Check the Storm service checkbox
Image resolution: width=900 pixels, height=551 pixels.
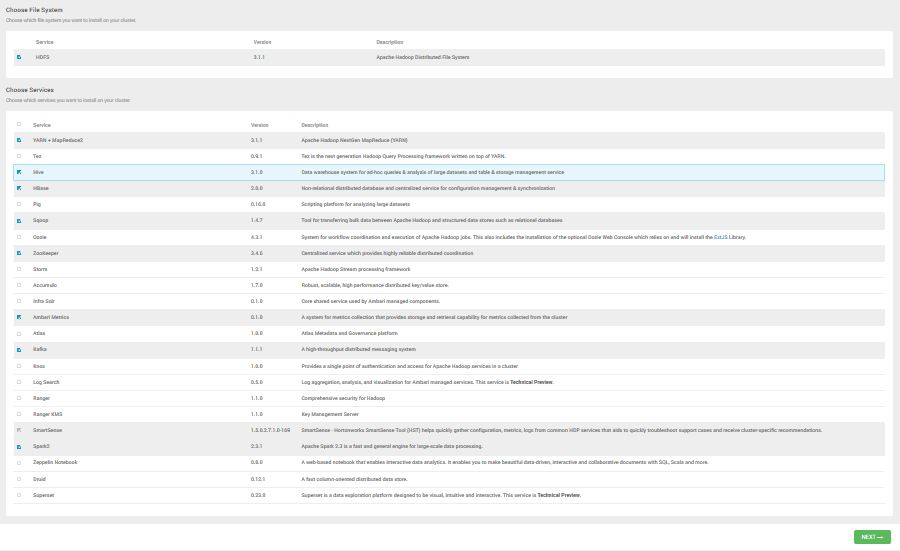click(19, 269)
